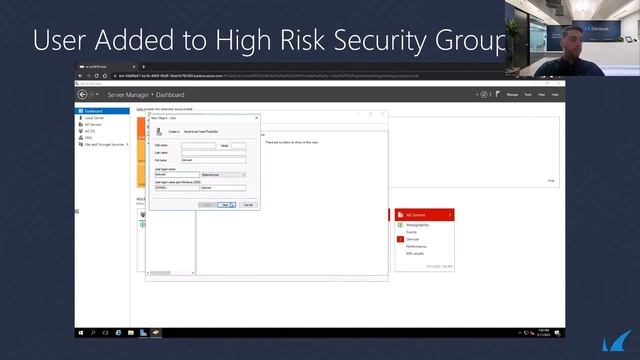The height and width of the screenshot is (360, 640).
Task: Open the notifications flag icon
Action: (498, 94)
